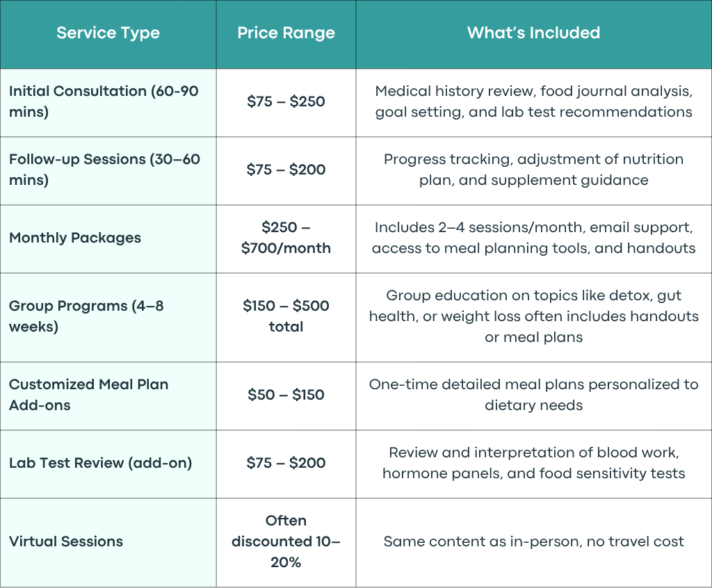Image resolution: width=712 pixels, height=588 pixels.
Task: Click the same content as in-person cell
Action: 533,541
